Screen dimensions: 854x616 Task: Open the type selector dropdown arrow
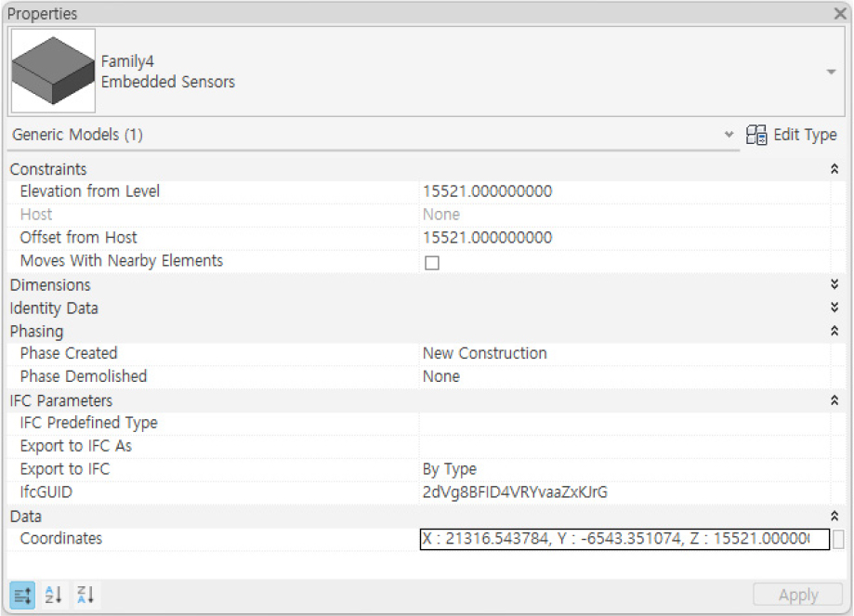tap(831, 72)
